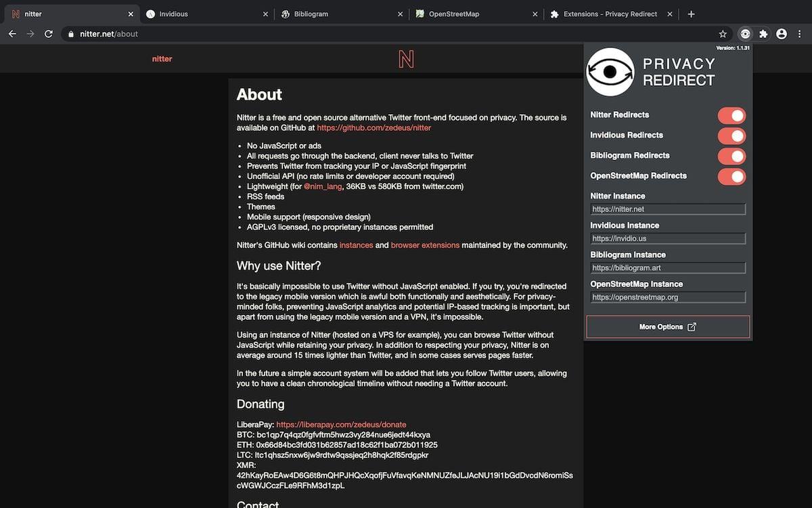The height and width of the screenshot is (508, 812).
Task: Open the @nim_lang link
Action: [x=321, y=186]
